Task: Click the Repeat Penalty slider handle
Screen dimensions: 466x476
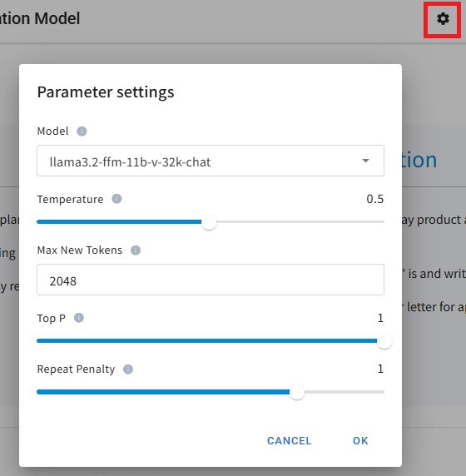Action: point(297,392)
